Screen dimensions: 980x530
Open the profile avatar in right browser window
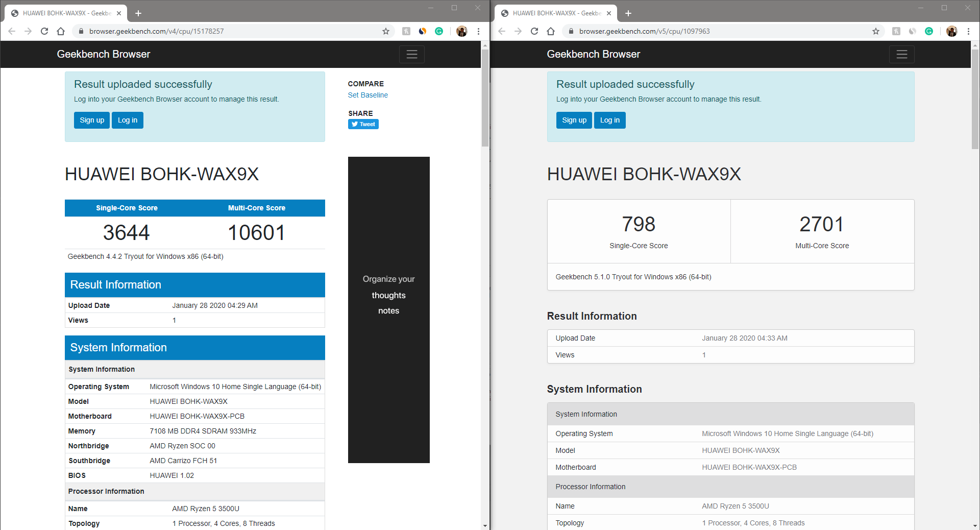952,31
